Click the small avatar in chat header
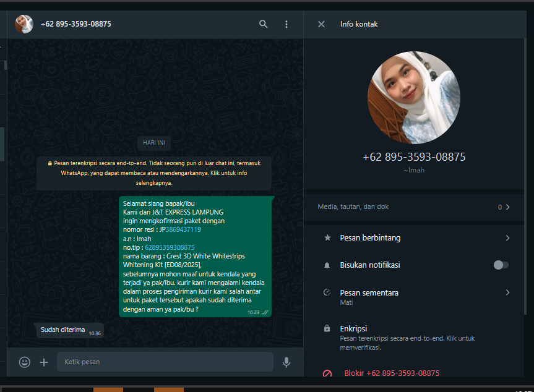The width and height of the screenshot is (534, 392). [x=24, y=24]
